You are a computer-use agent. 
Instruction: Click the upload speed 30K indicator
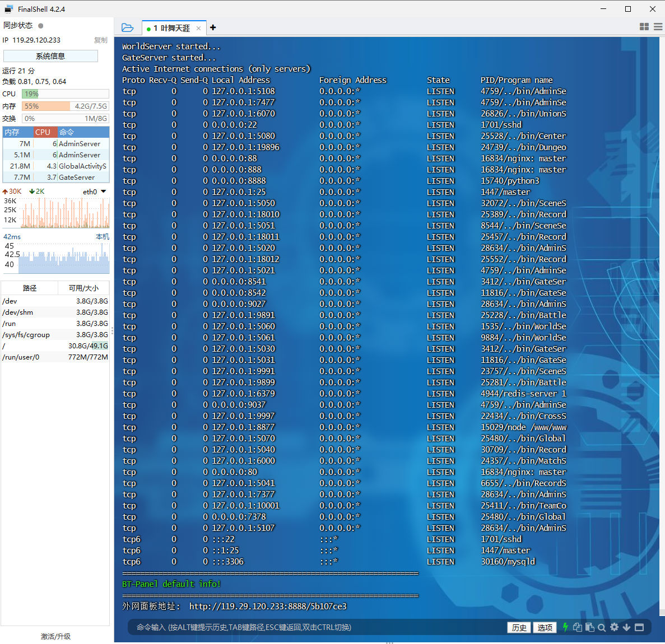(12, 192)
